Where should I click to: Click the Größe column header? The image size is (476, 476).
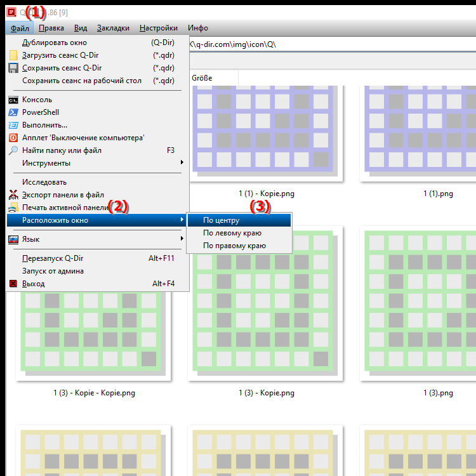click(x=214, y=78)
